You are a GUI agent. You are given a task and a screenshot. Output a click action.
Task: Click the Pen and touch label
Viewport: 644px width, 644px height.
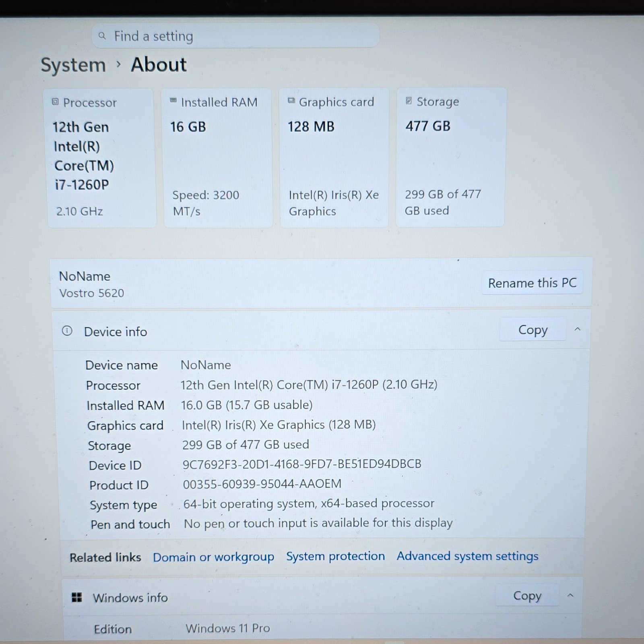point(130,524)
